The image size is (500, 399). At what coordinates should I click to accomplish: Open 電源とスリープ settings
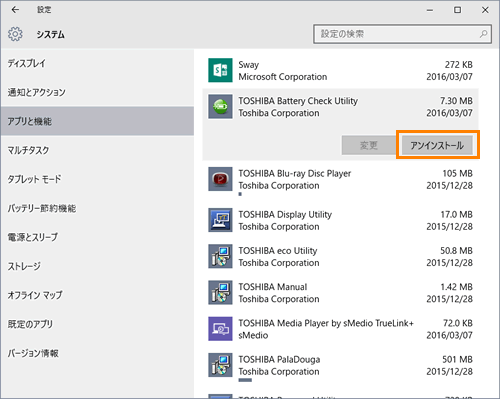97,237
